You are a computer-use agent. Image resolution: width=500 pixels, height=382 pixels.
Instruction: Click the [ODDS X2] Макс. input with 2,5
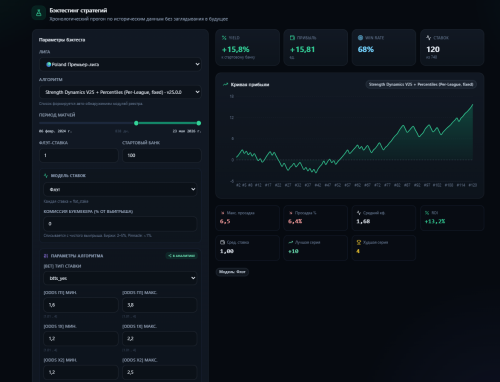coord(159,372)
